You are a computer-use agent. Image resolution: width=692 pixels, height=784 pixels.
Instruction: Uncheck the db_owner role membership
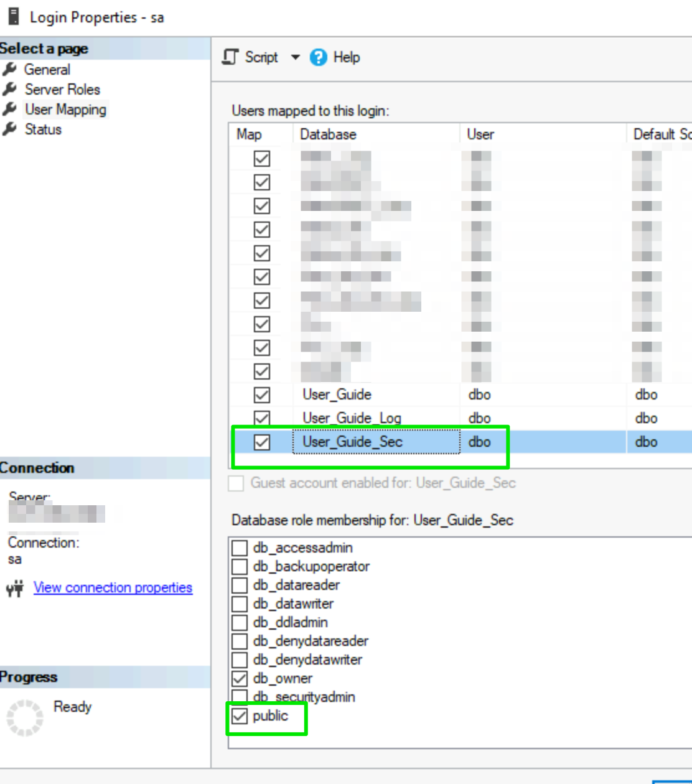pos(240,678)
